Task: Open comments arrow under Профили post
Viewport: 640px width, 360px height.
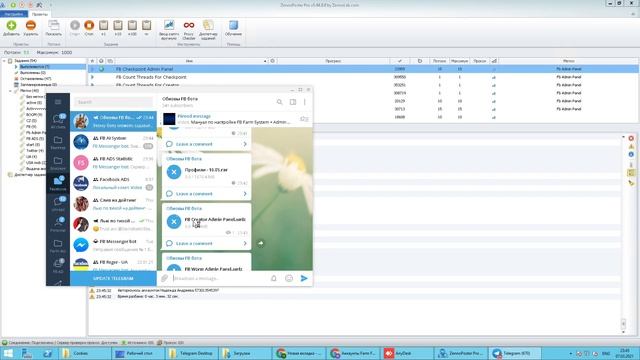Action: click(245, 194)
